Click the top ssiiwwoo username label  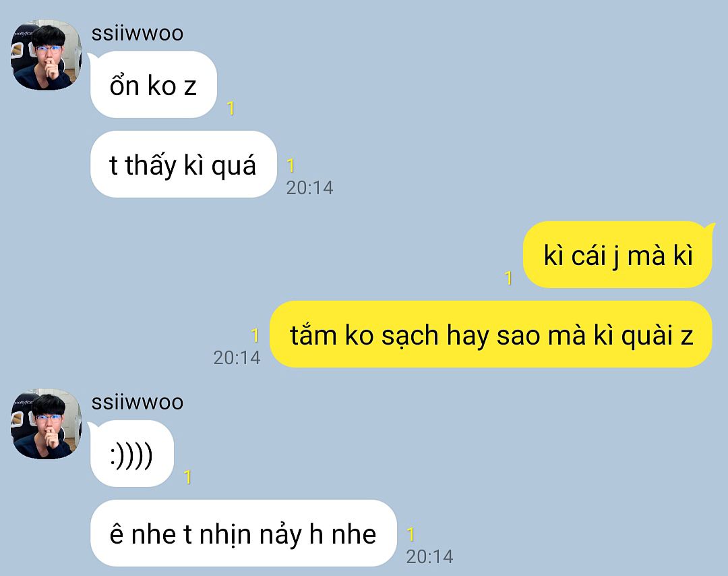pos(138,34)
